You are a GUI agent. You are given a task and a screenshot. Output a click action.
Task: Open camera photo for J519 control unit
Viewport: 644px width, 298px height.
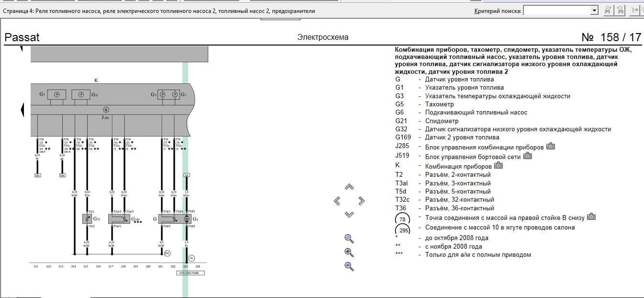(x=528, y=156)
